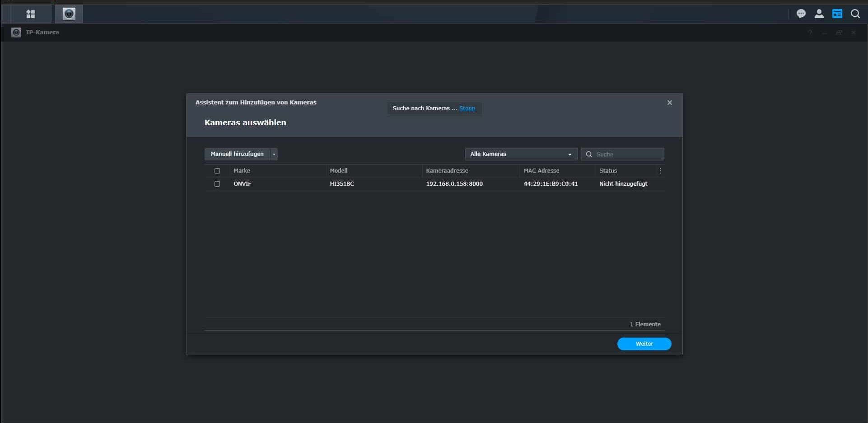Select the HI3518C model cell
The image size is (868, 423).
coord(342,184)
